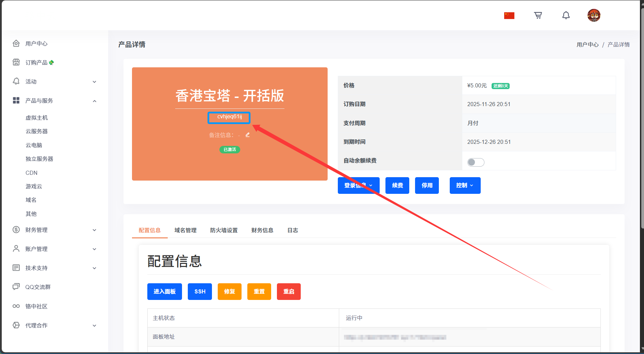
Task: Click the page vertical scrollbar
Action: tap(642, 119)
